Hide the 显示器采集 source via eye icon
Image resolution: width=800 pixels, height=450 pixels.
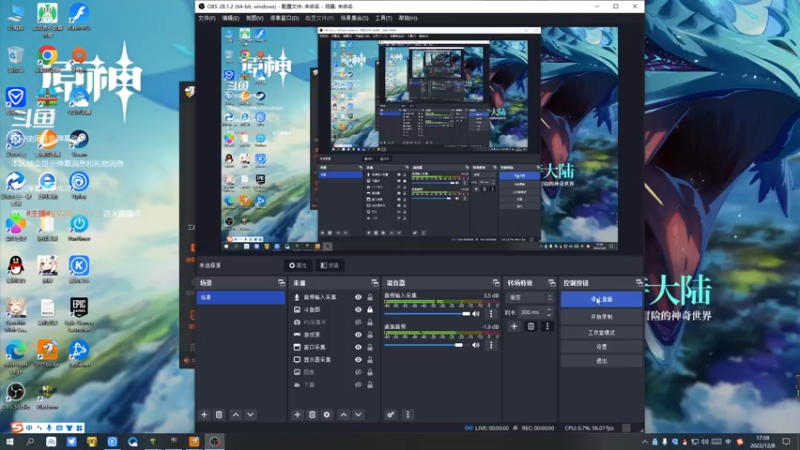[x=358, y=360]
